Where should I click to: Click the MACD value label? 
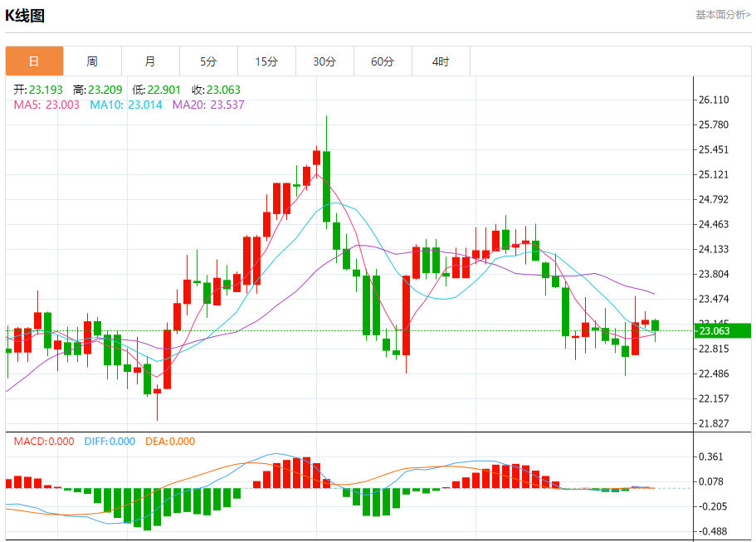click(x=43, y=442)
